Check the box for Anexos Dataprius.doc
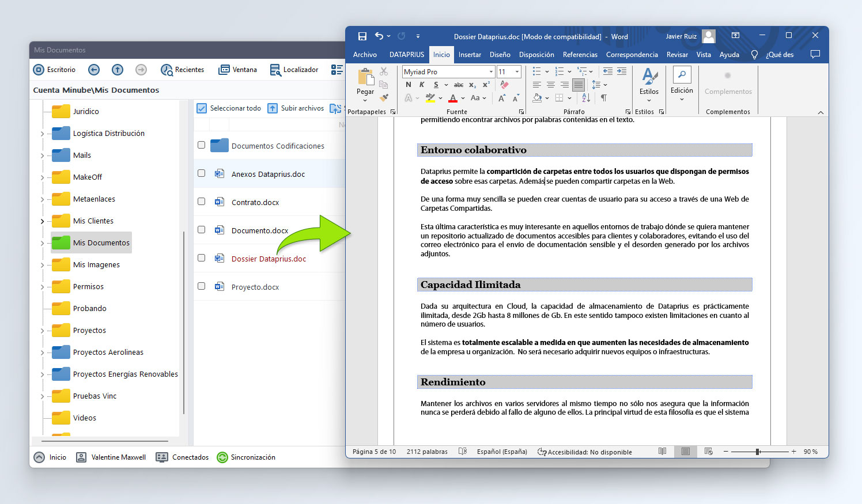 tap(201, 173)
